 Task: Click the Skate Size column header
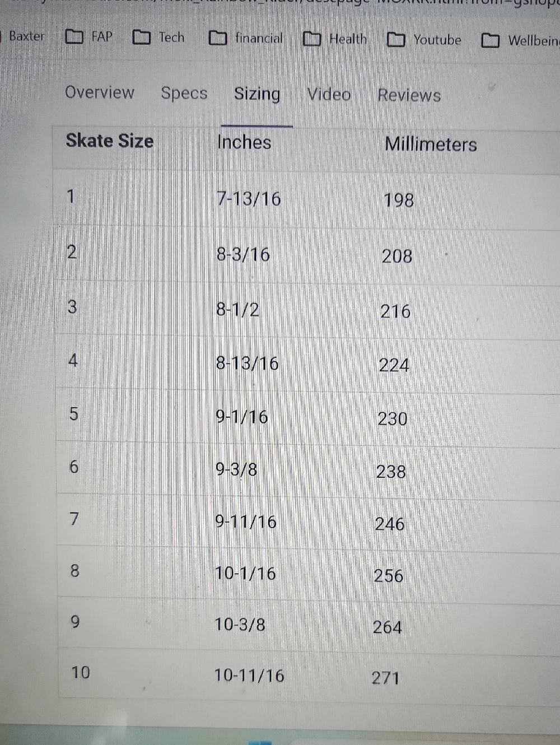point(109,141)
